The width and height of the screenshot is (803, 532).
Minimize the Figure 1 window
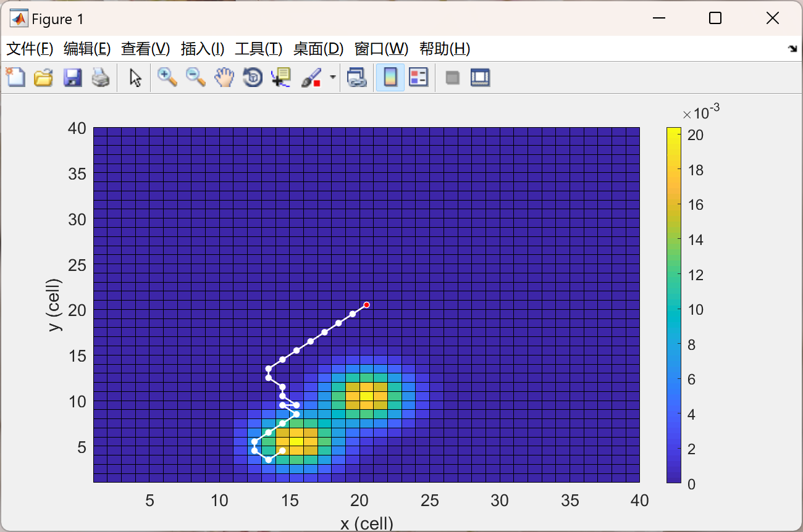[x=659, y=19]
